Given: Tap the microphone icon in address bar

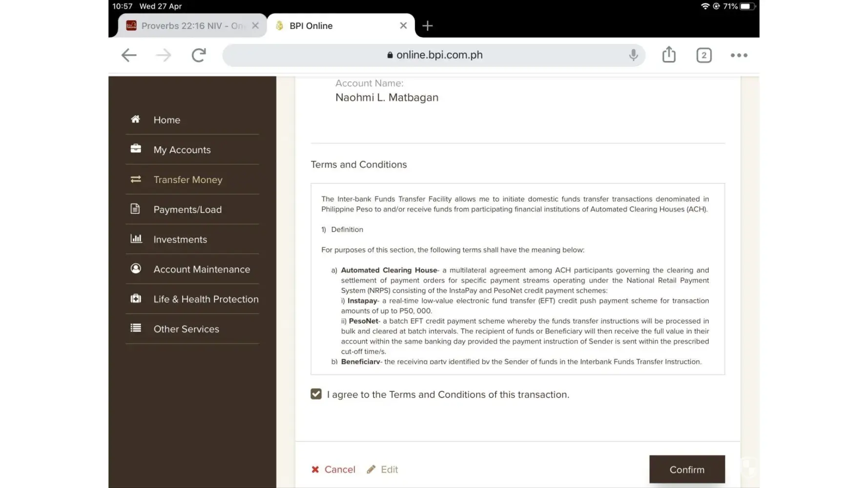Looking at the screenshot, I should pyautogui.click(x=633, y=55).
